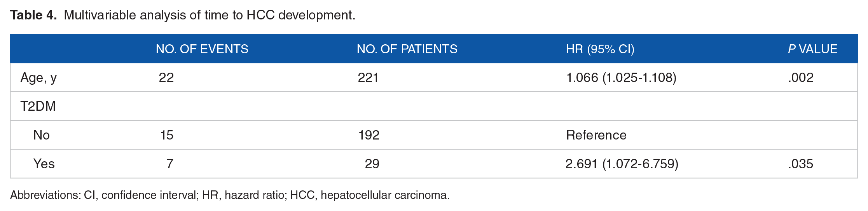Click the patients value 29 in Yes row
Screen dimensions: 868x211
click(372, 164)
